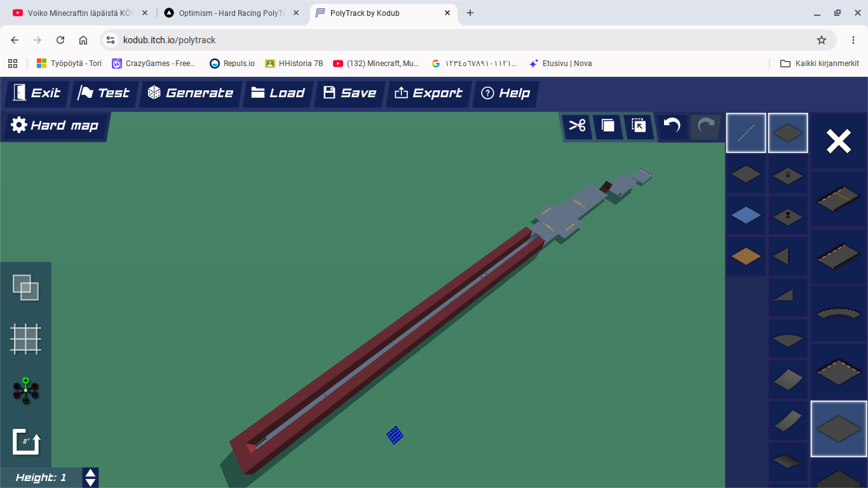Click the 0° rotation icon

click(26, 442)
